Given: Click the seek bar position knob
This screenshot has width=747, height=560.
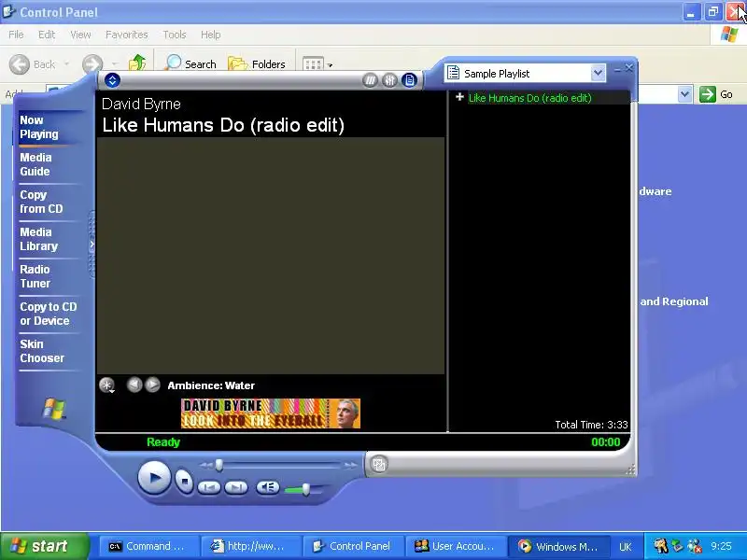Looking at the screenshot, I should pos(219,465).
